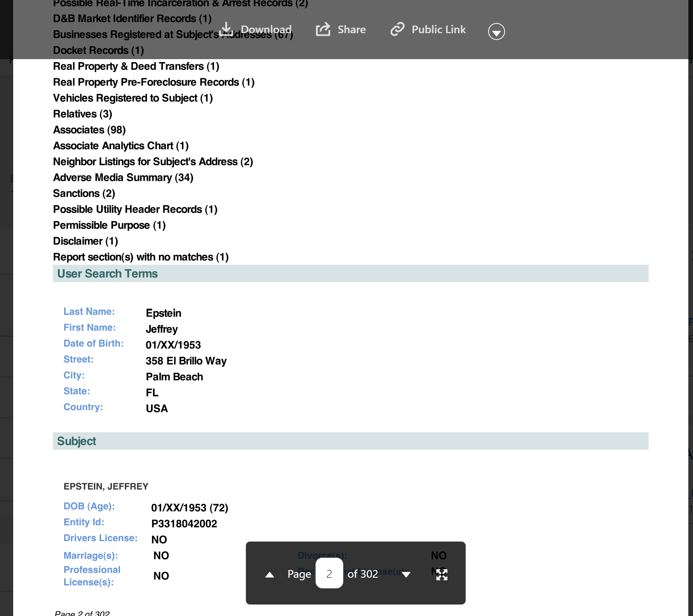
Task: Click the state value 'FL'
Action: [152, 393]
